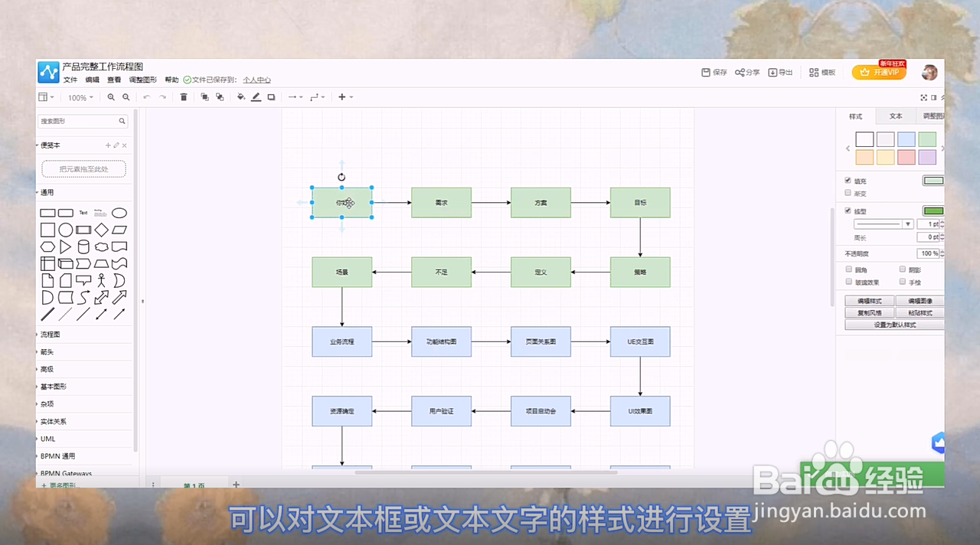Viewport: 980px width, 545px height.
Task: Click the 保存 save button
Action: click(x=714, y=73)
